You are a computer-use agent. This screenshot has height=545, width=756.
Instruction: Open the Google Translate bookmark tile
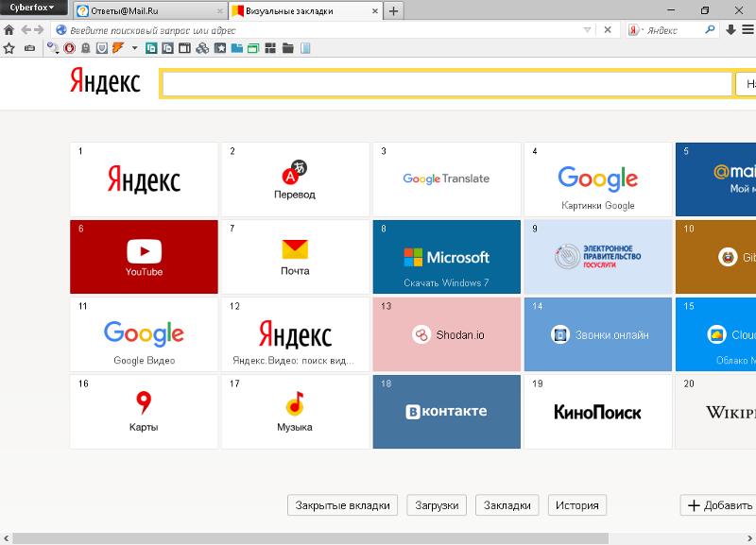(x=446, y=179)
